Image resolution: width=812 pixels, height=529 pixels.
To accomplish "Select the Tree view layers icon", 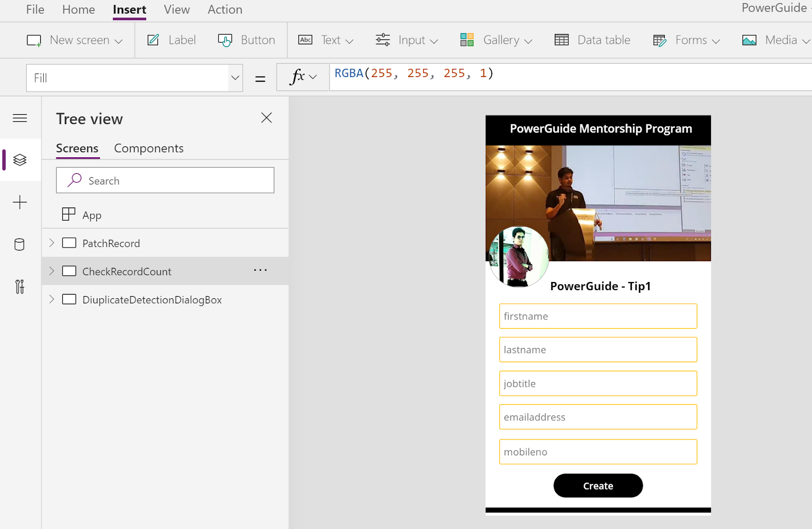I will click(x=20, y=160).
